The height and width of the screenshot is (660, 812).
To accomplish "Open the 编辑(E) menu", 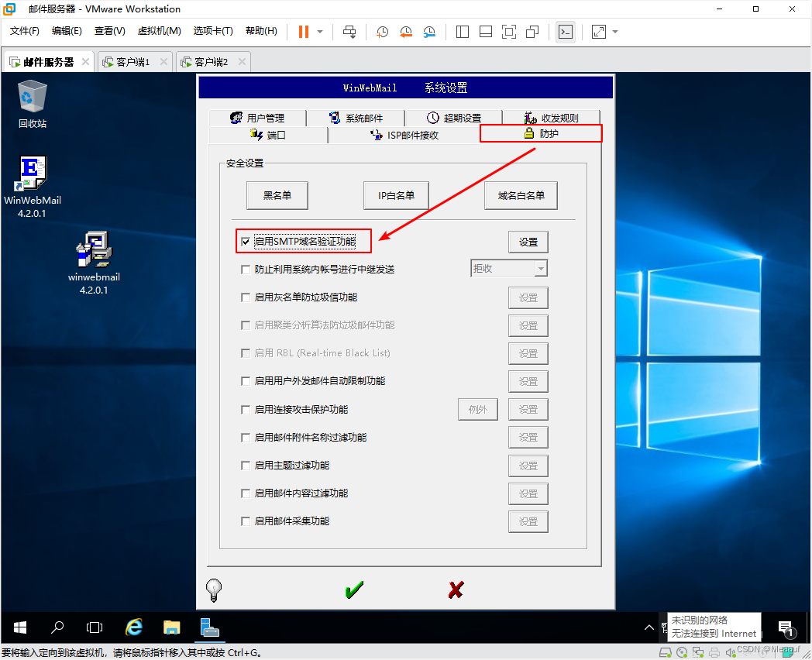I will click(67, 31).
